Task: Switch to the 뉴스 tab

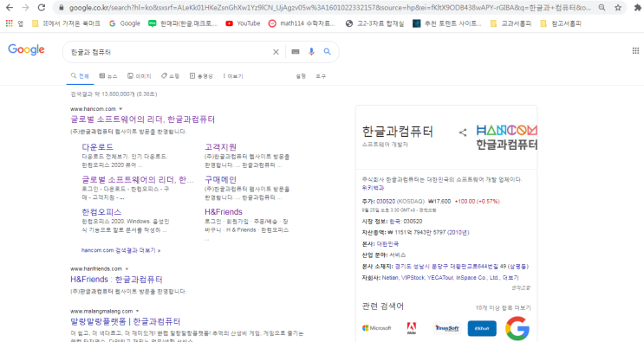Action: click(108, 76)
